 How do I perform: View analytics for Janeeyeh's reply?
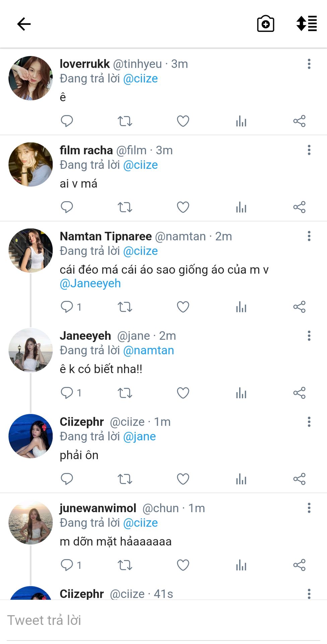click(241, 393)
